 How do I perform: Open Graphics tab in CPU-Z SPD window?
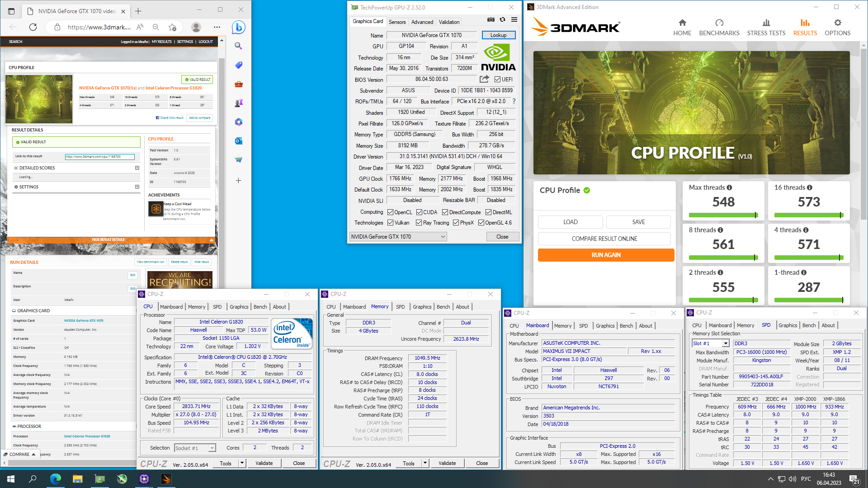point(788,325)
